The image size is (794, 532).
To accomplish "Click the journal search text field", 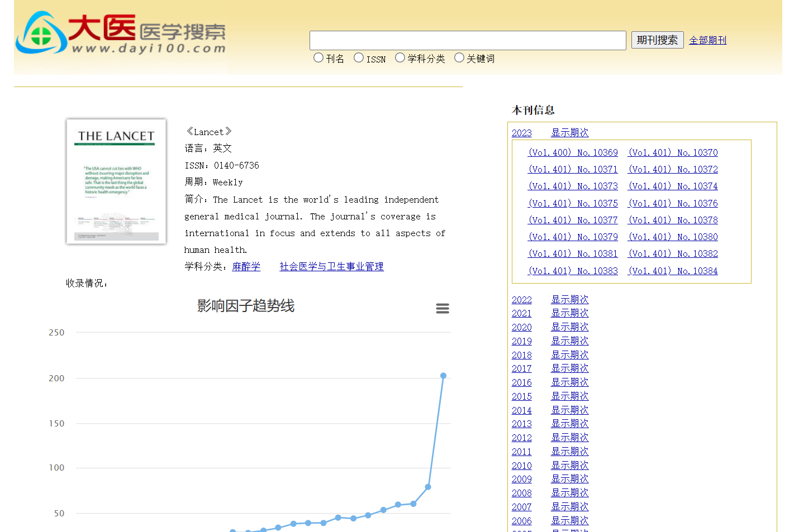I will coord(467,40).
